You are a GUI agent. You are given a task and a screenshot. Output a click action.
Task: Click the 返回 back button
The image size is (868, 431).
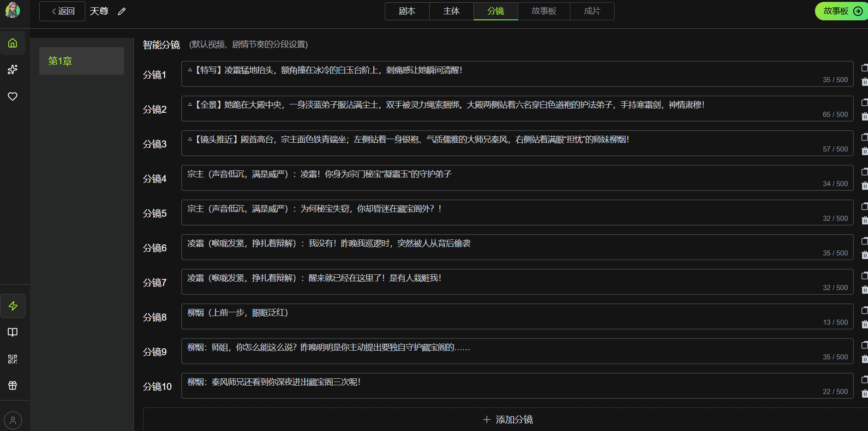click(x=62, y=11)
